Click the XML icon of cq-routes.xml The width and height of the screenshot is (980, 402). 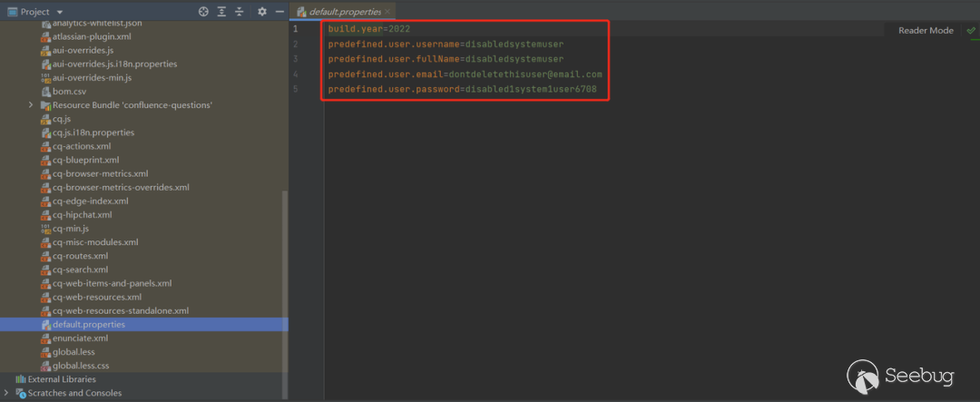45,256
